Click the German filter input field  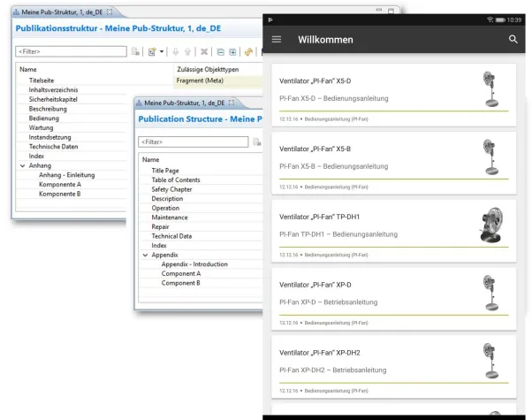click(71, 52)
